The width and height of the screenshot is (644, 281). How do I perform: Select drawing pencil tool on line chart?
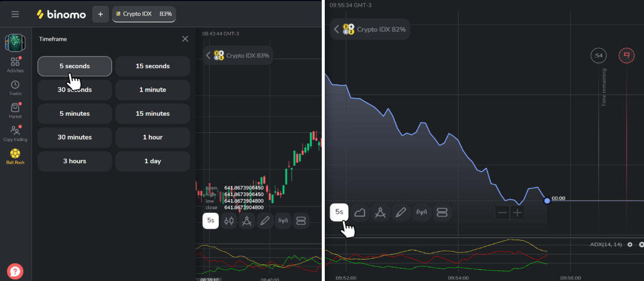click(401, 213)
